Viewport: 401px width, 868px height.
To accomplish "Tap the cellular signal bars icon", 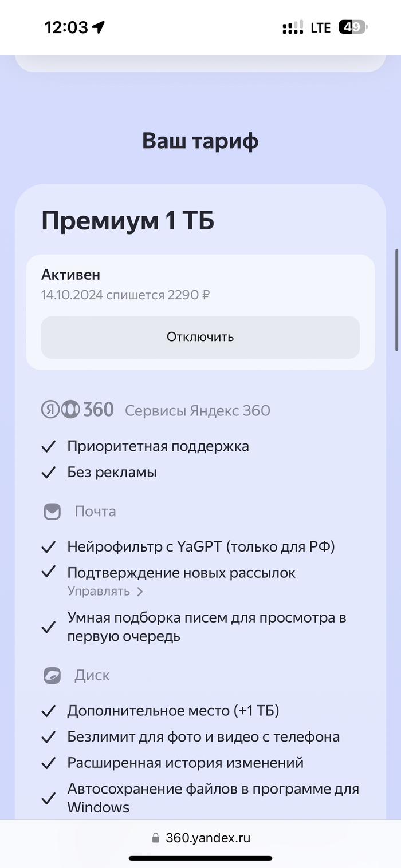I will [293, 27].
